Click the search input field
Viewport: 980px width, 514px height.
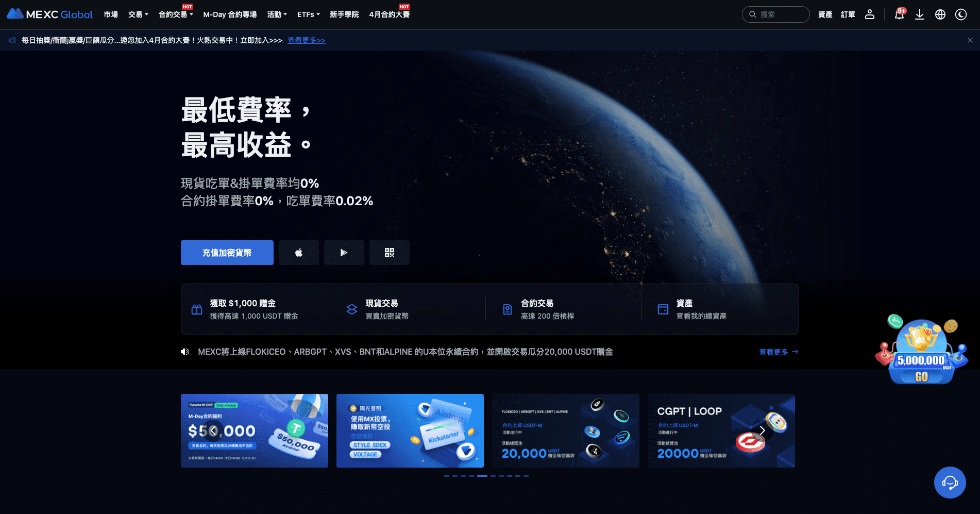pyautogui.click(x=776, y=14)
